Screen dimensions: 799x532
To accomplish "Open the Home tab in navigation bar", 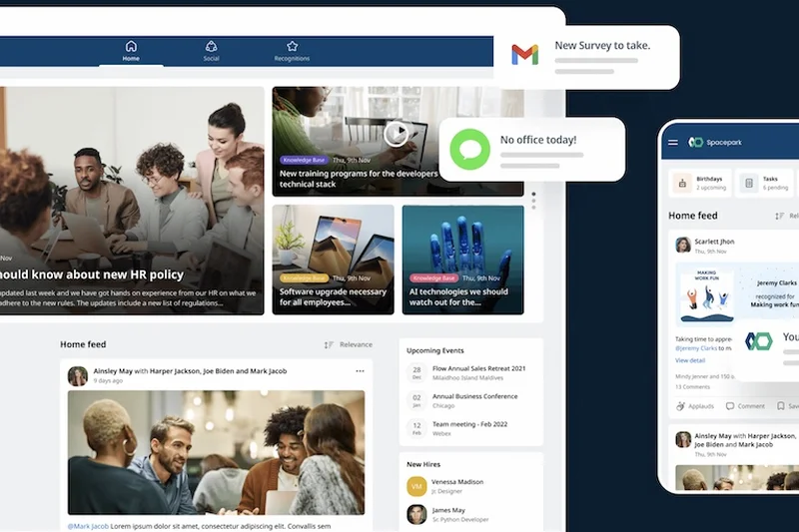I will click(131, 51).
